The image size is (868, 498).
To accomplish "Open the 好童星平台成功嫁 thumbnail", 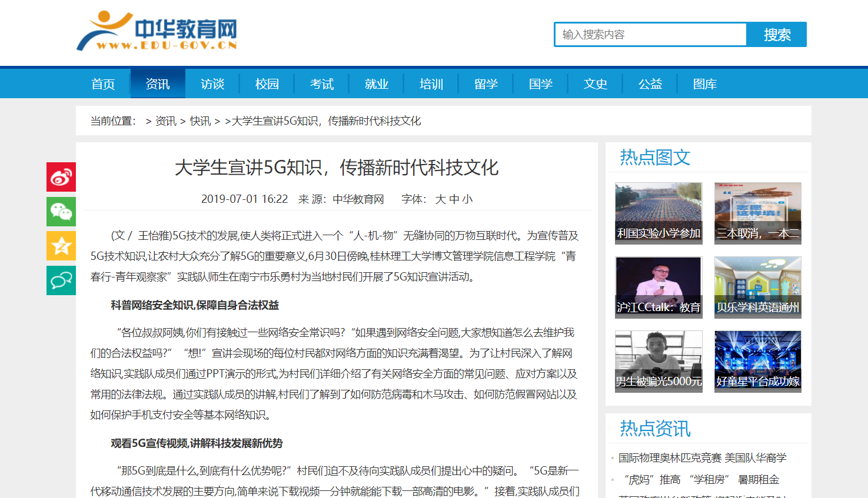I will [757, 361].
